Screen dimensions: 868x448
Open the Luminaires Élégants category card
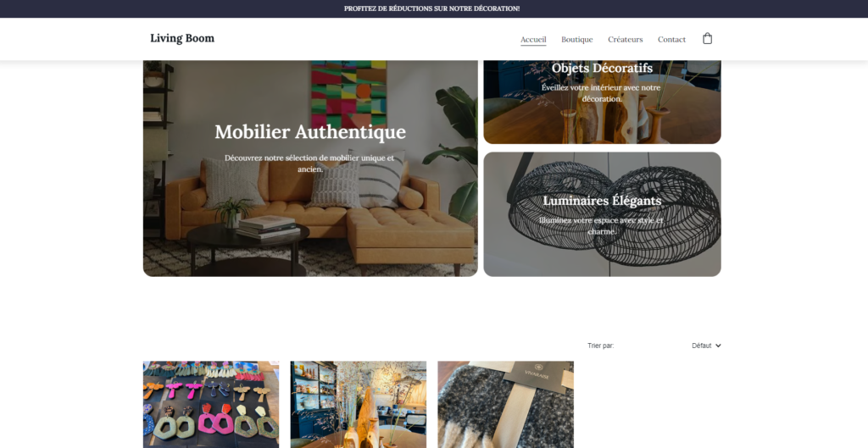point(603,214)
